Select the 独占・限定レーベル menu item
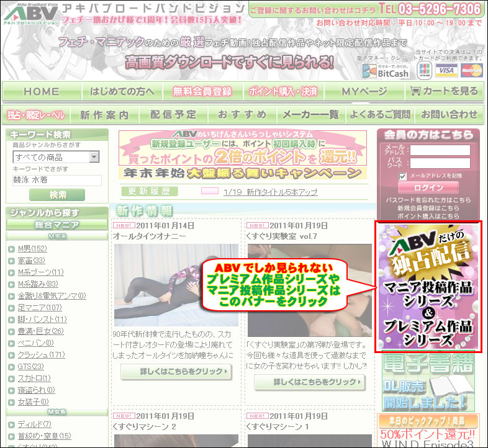Viewport: 488px width, 448px height. 36,115
